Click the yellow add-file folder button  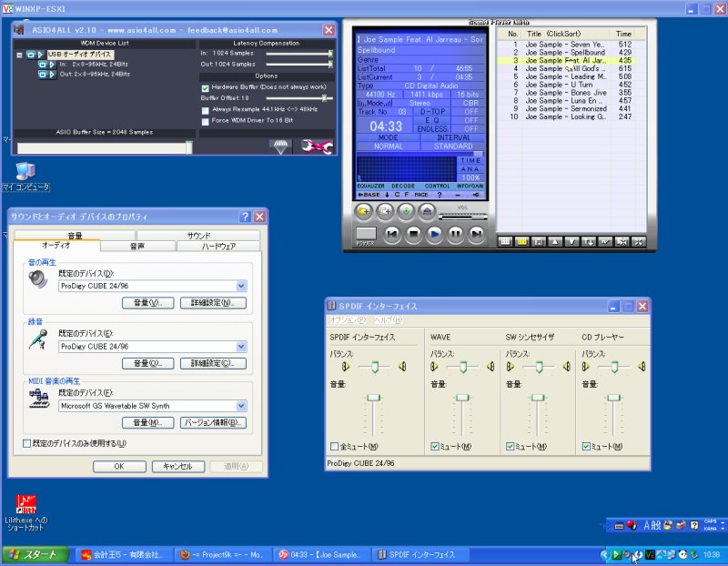364,210
